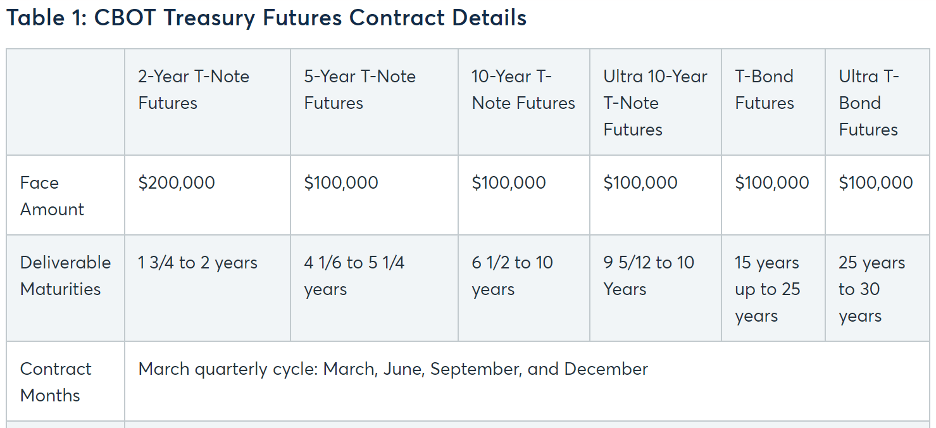936x428 pixels.
Task: Click the $200,000 face amount cell
Action: click(x=208, y=195)
